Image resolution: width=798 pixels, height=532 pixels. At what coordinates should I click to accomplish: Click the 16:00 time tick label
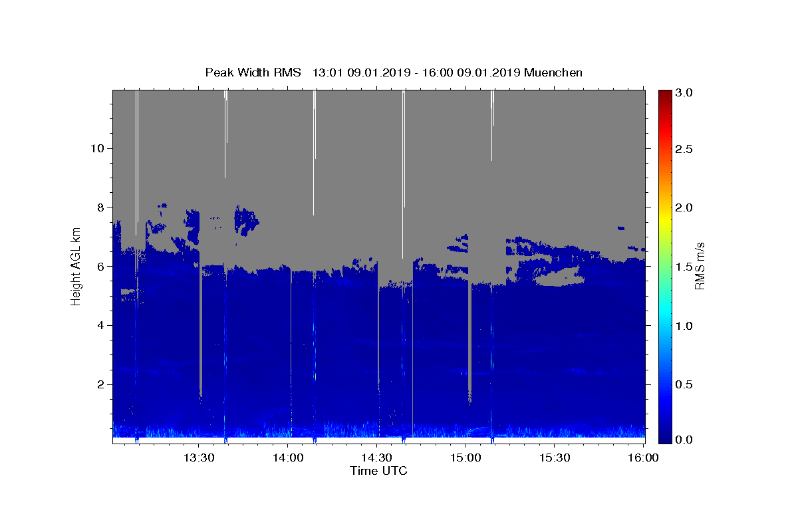(643, 458)
